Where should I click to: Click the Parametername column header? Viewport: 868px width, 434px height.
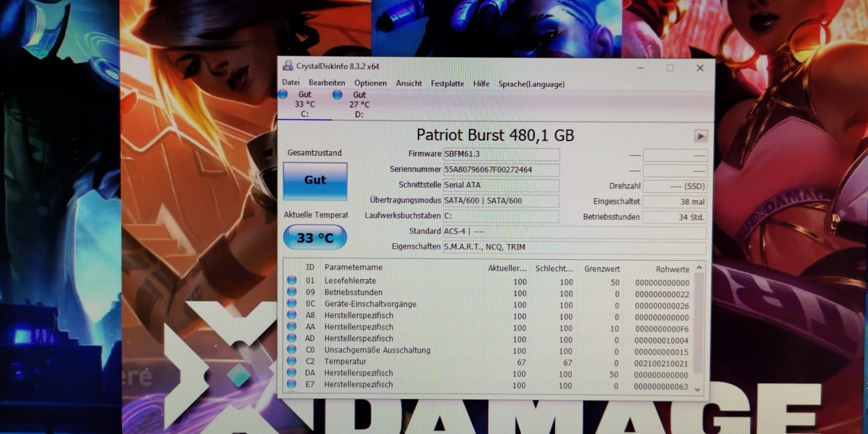click(354, 267)
